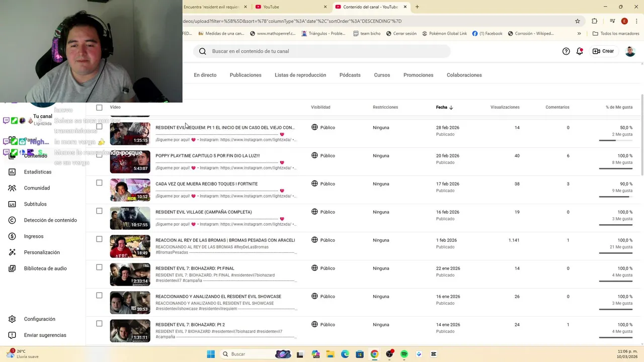
Task: Check the Resident Evil Village video row
Action: 99,211
